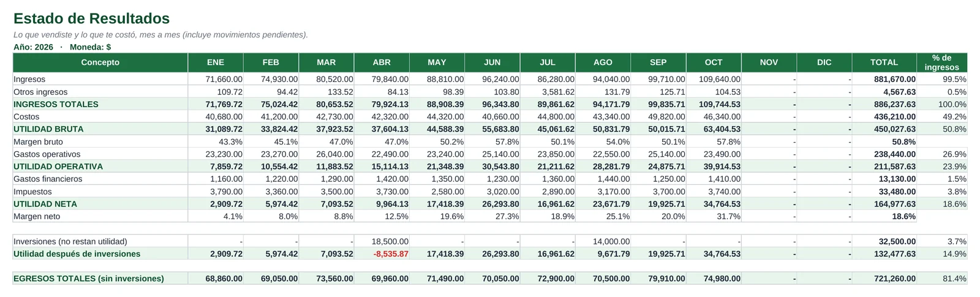Click the '% de ingresos' header
The width and height of the screenshot is (980, 297).
coord(942,62)
